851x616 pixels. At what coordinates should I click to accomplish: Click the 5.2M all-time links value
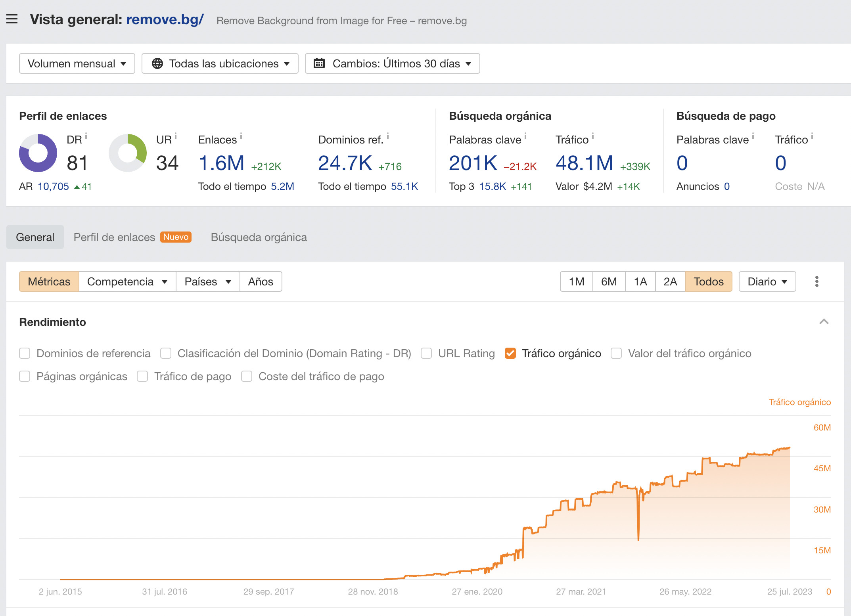(x=282, y=186)
